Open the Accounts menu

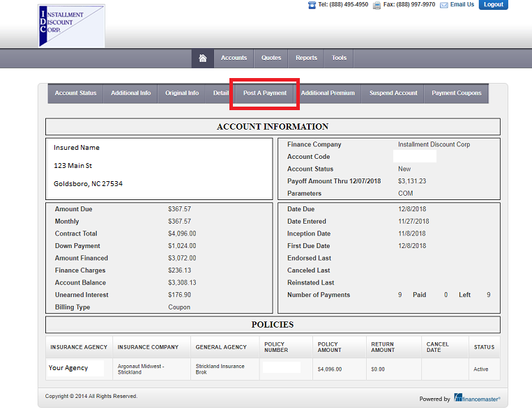click(x=234, y=58)
